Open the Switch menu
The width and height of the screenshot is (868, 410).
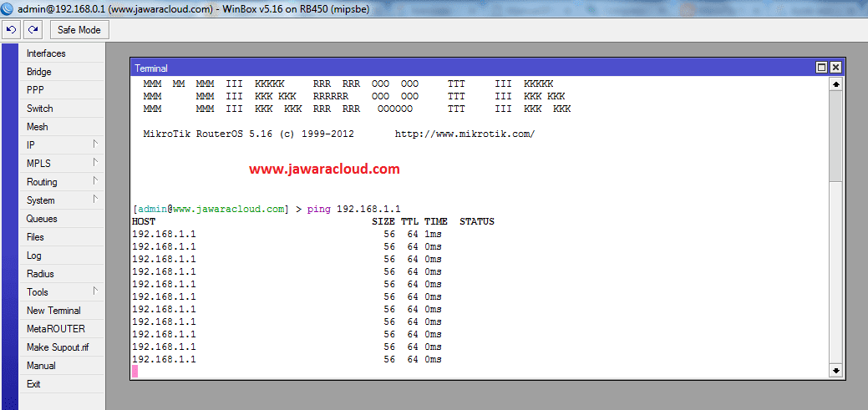(62, 109)
